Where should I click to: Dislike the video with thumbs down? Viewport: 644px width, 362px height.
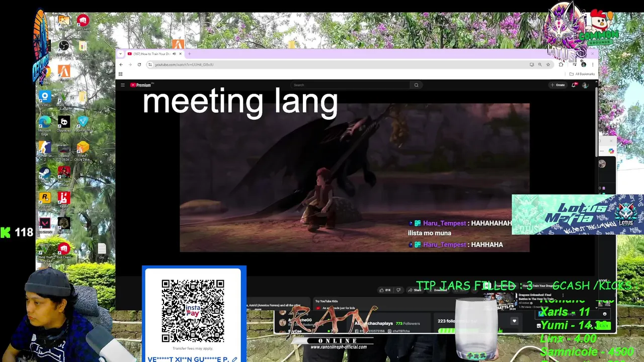coord(398,290)
